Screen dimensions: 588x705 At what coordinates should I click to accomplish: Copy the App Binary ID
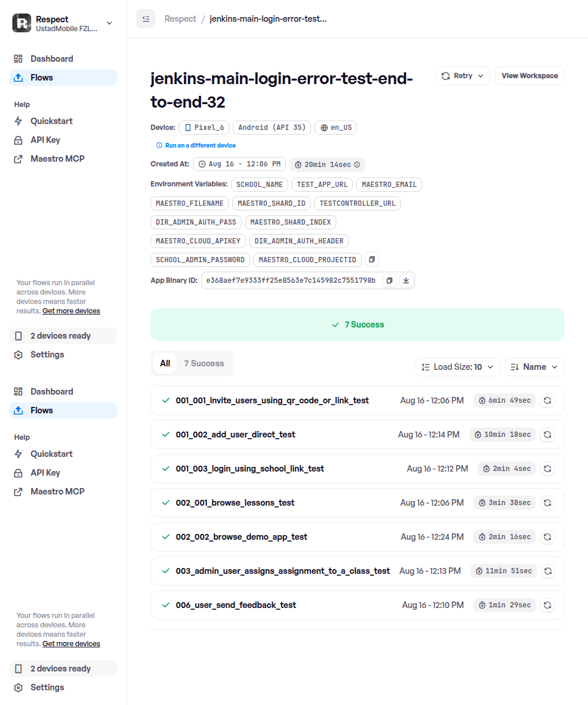(x=389, y=280)
